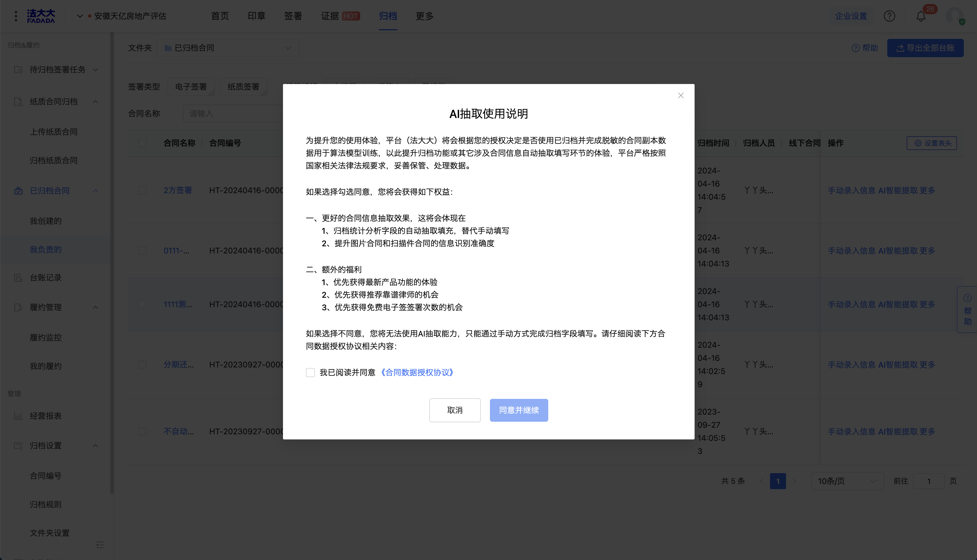Expand the company switcher chevron
The height and width of the screenshot is (560, 977).
click(80, 16)
